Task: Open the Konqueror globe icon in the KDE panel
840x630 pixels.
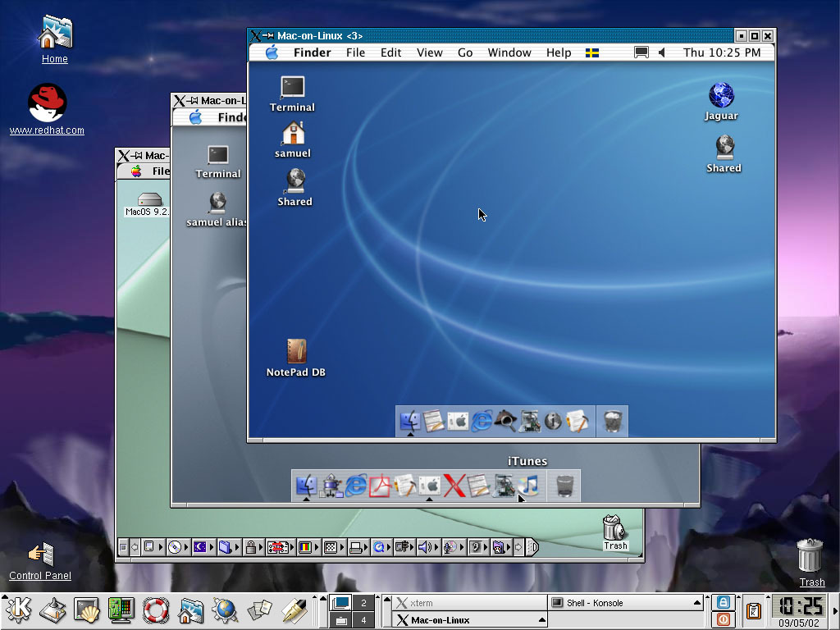Action: pyautogui.click(x=225, y=610)
